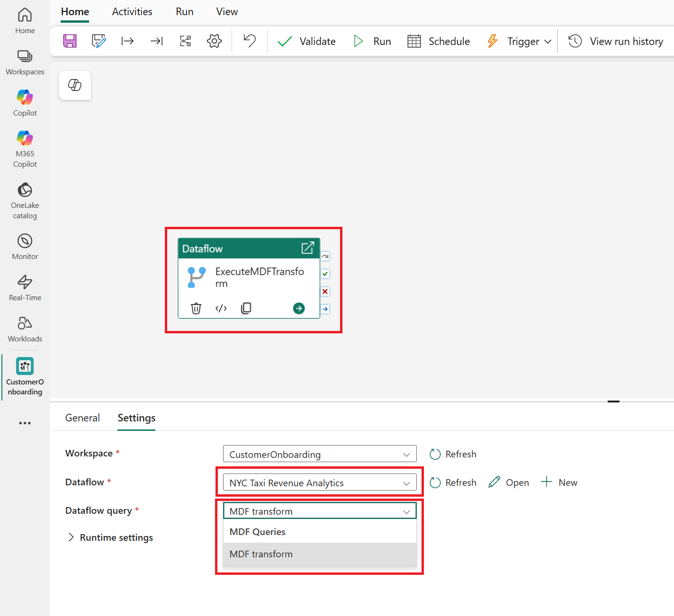The image size is (674, 616).
Task: Open the Dataflow dropdown
Action: pos(320,482)
